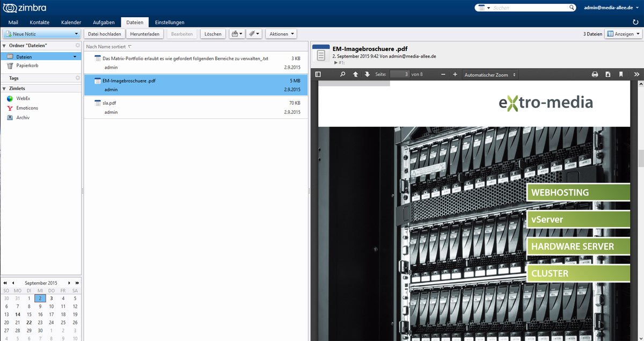Download the PDF from viewer toolbar
Viewport: 644px width, 341px height.
pos(608,75)
